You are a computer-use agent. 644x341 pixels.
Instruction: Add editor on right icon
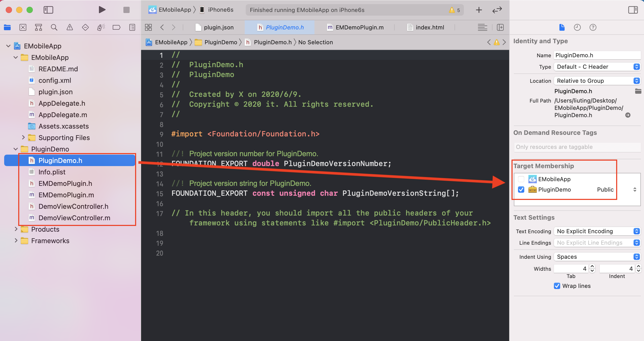pos(500,27)
